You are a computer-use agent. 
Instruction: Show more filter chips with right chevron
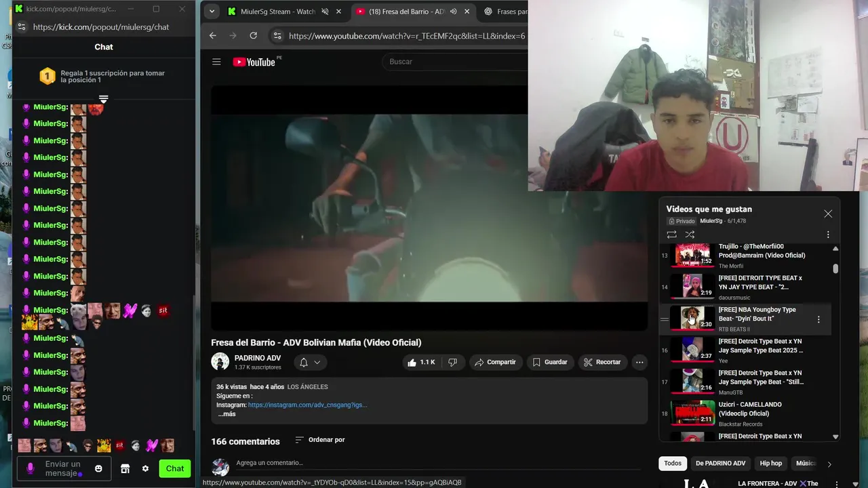(829, 464)
